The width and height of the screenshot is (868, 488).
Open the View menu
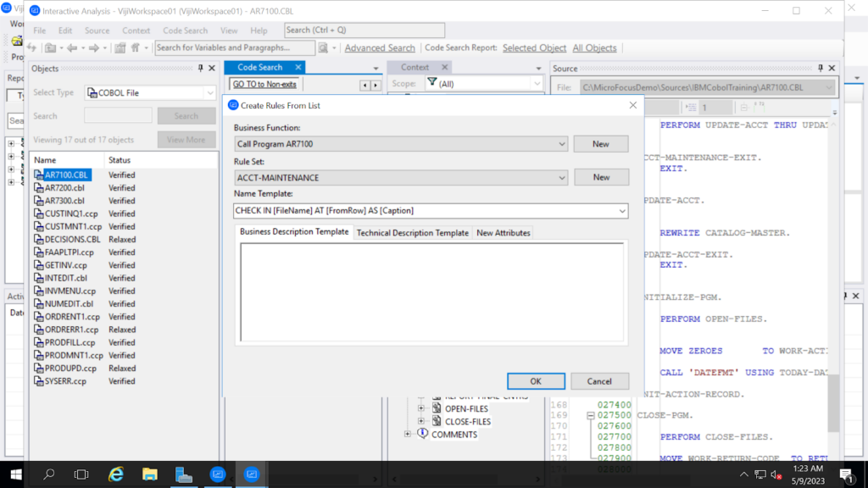point(229,30)
